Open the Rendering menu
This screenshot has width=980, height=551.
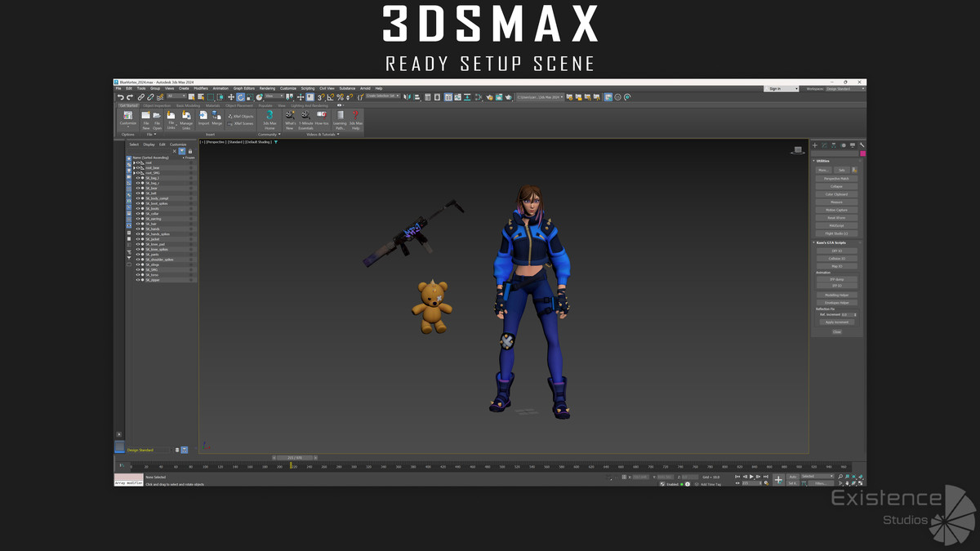pos(266,88)
